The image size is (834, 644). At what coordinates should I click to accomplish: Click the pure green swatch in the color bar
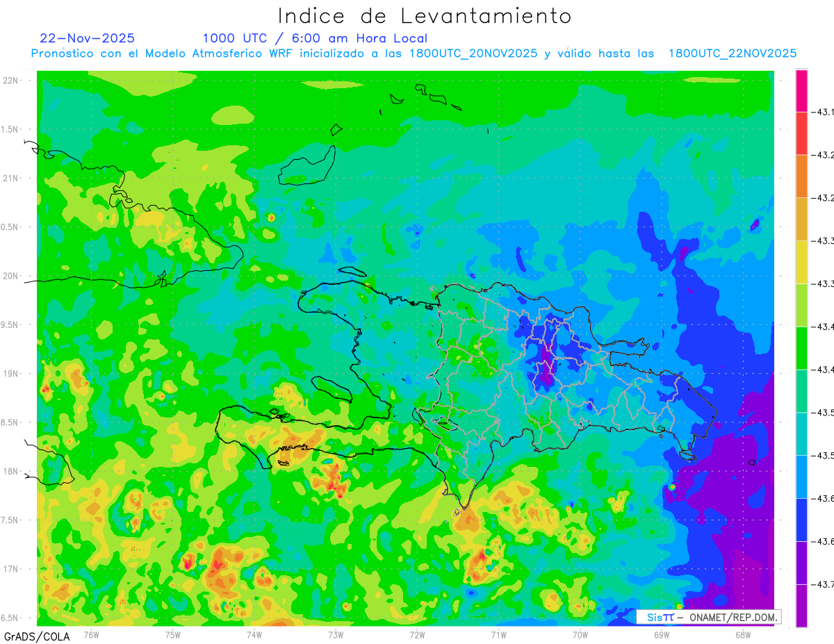tap(801, 348)
